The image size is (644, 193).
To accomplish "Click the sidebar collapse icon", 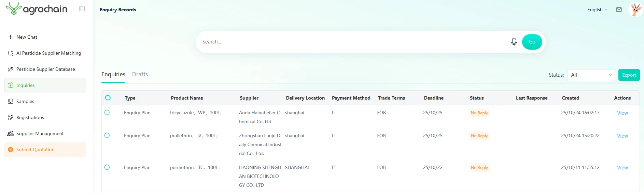I will [x=82, y=9].
